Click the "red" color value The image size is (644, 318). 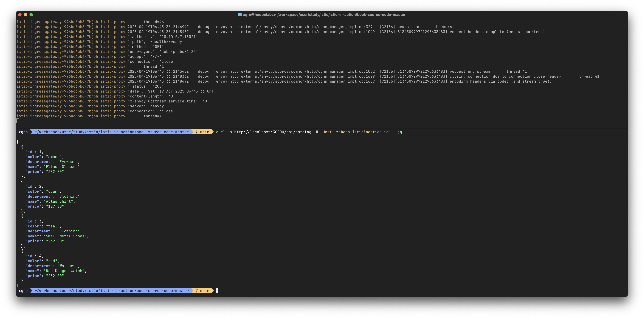tap(51, 261)
